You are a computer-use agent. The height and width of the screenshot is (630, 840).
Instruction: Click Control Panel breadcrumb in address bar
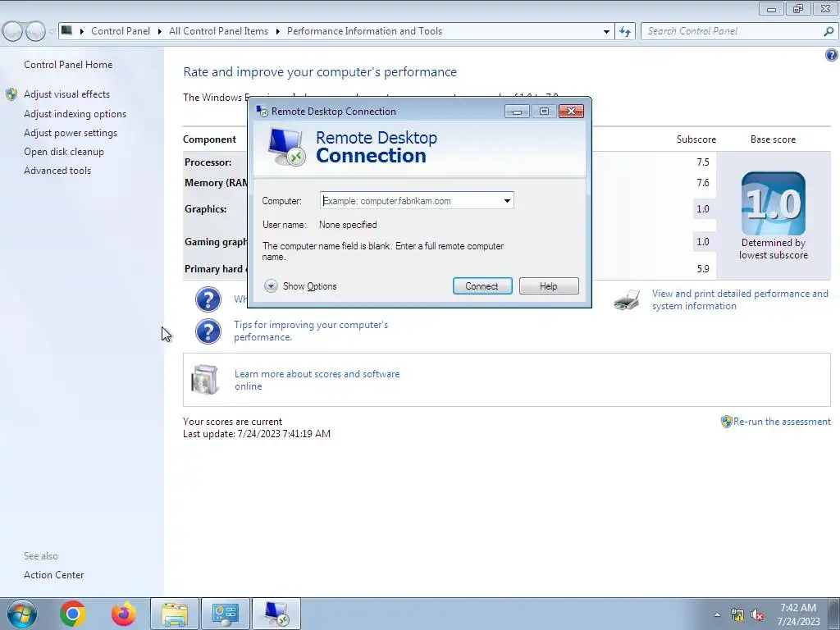(121, 31)
